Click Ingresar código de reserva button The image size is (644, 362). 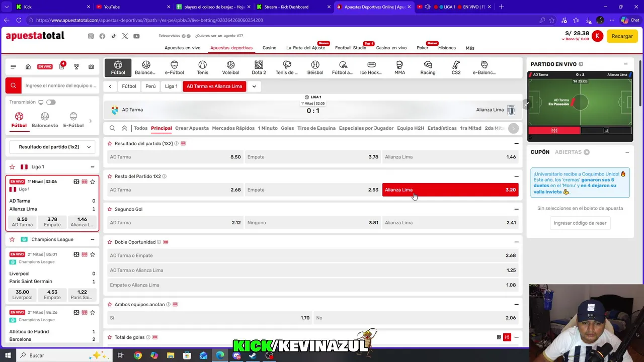pos(580,223)
